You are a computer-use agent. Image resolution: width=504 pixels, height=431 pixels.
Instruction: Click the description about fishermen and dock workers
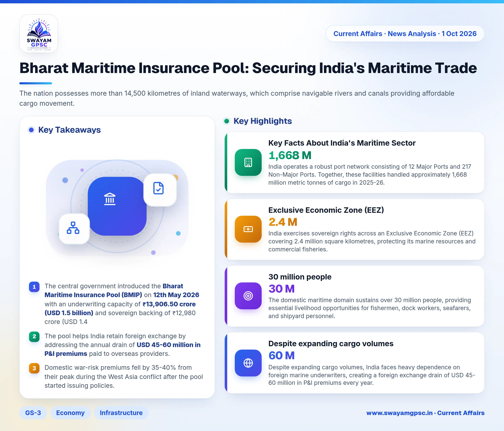click(370, 308)
